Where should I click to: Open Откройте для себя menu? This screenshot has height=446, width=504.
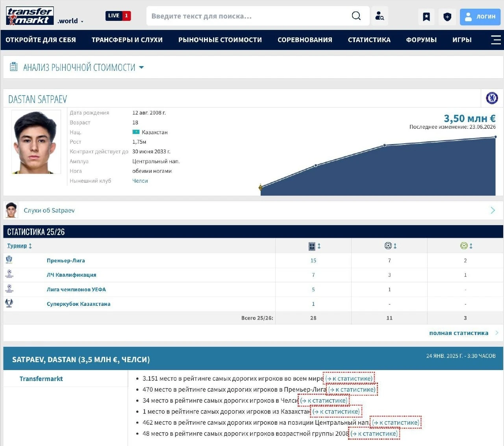point(41,40)
